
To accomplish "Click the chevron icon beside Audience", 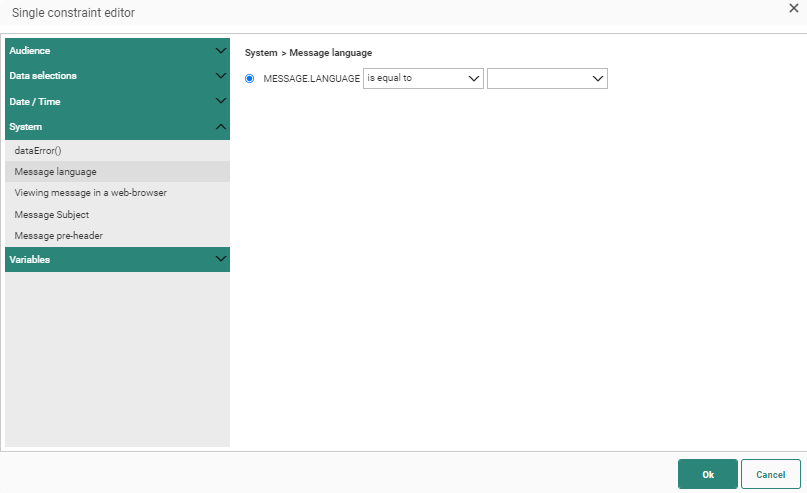I will click(x=221, y=50).
